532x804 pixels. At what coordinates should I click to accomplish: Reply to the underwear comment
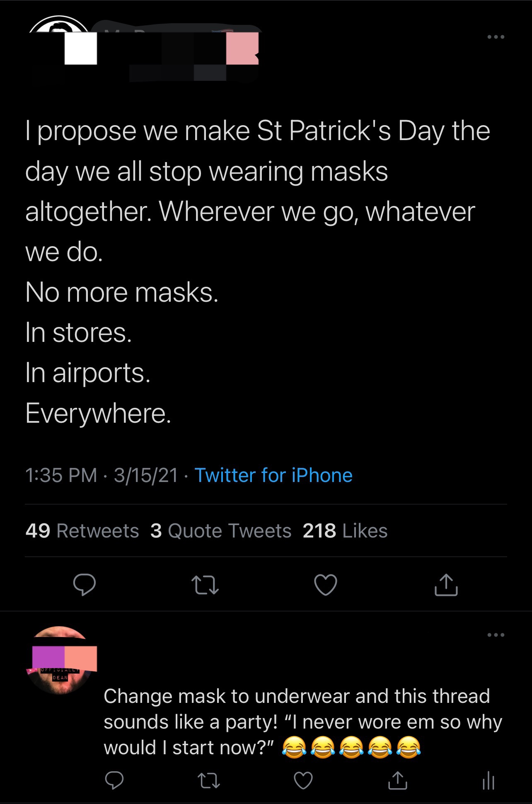click(x=114, y=780)
